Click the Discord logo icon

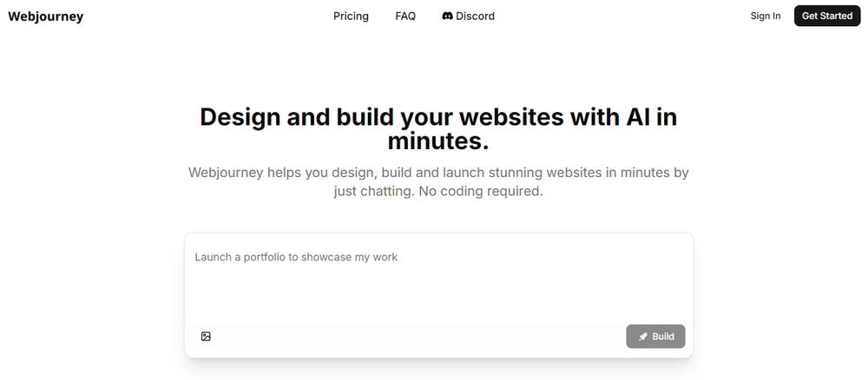tap(447, 16)
